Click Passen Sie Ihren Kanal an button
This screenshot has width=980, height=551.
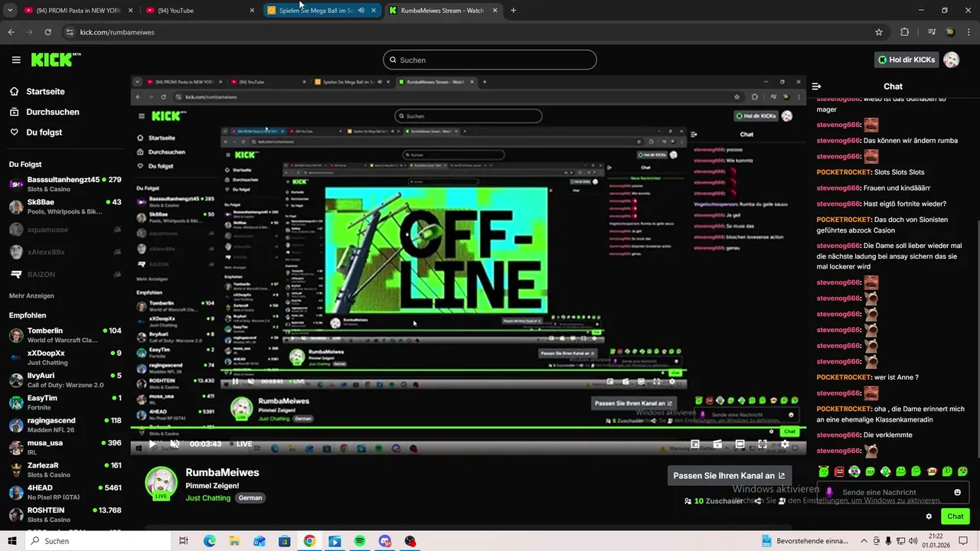tap(730, 475)
